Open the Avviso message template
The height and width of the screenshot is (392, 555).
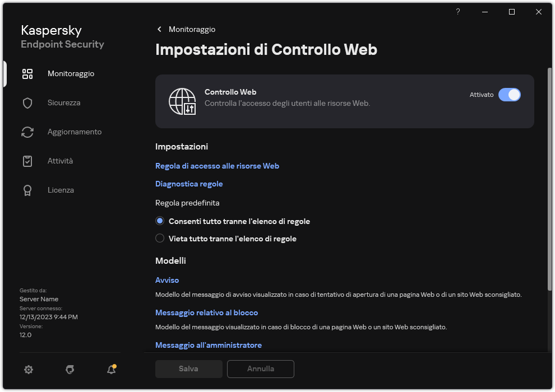point(166,280)
